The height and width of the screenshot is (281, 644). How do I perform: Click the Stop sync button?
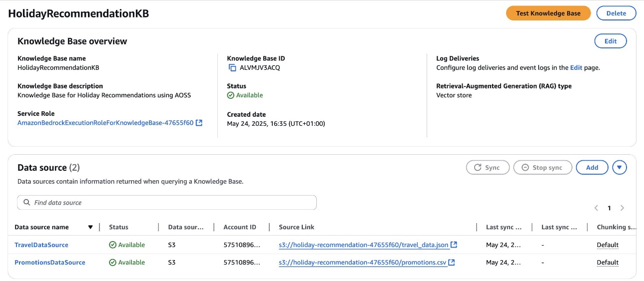542,168
